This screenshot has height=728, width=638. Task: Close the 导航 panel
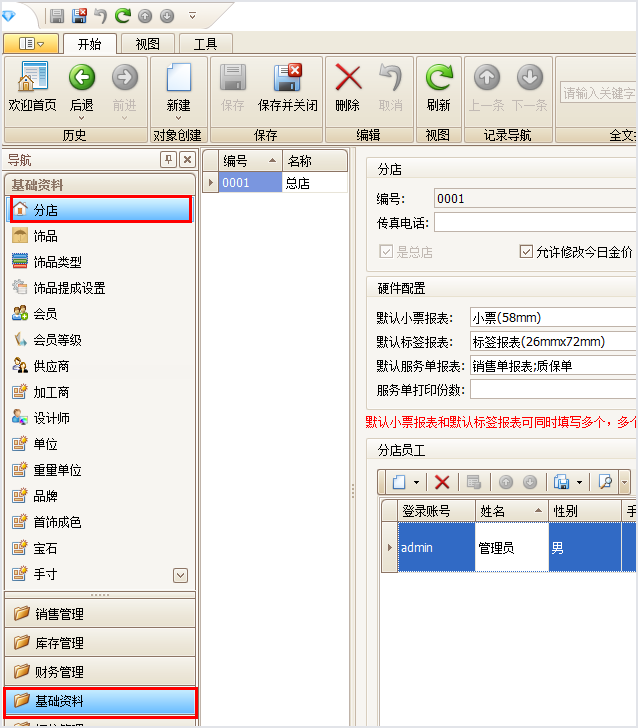coord(187,160)
